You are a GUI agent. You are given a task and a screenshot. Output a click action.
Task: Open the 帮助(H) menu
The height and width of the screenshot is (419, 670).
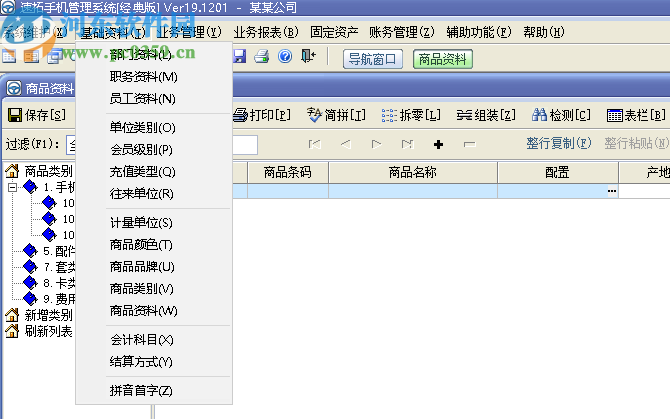tap(544, 32)
